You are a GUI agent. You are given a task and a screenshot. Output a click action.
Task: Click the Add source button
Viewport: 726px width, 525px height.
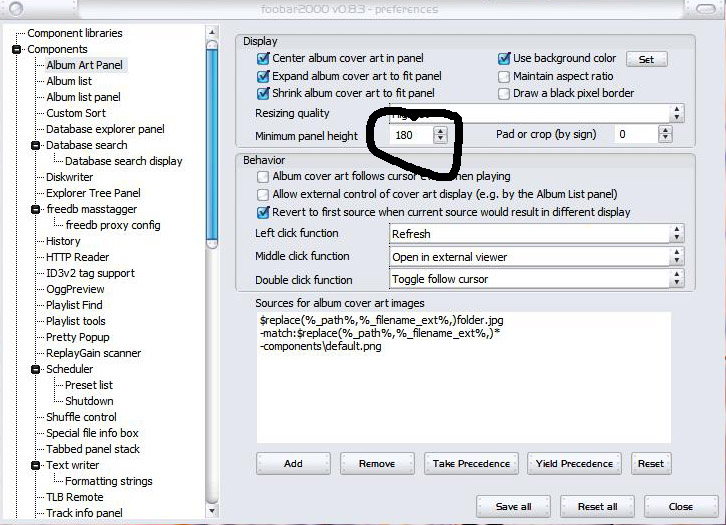click(293, 463)
